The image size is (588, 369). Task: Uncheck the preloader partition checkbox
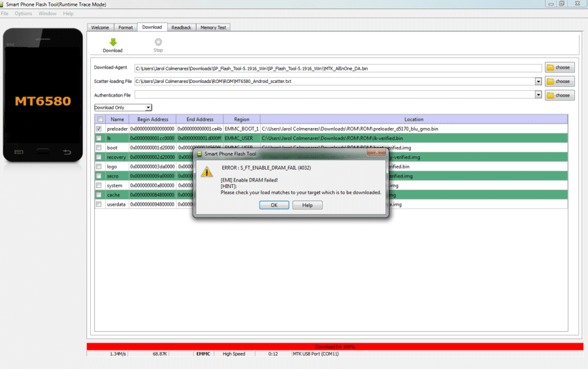click(x=99, y=129)
